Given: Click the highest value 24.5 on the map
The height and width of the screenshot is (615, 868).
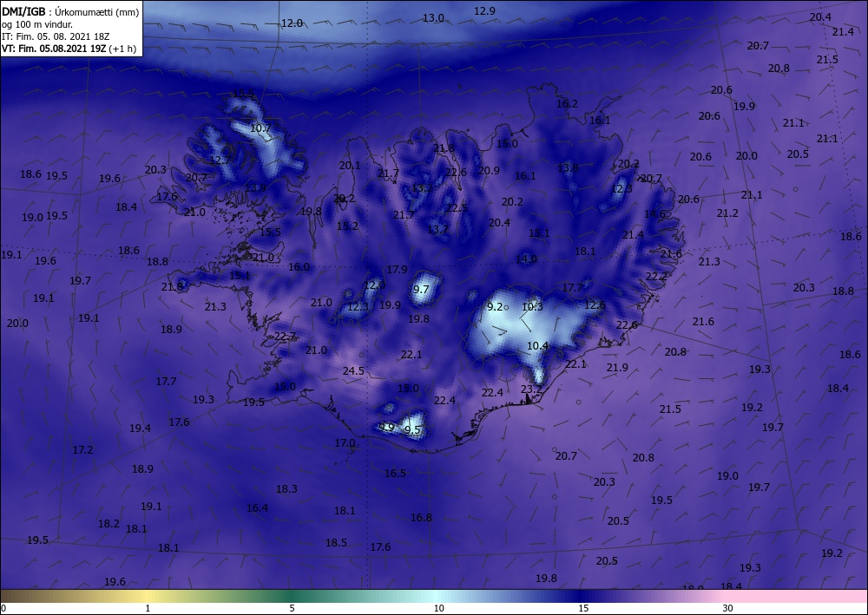Looking at the screenshot, I should tap(354, 370).
